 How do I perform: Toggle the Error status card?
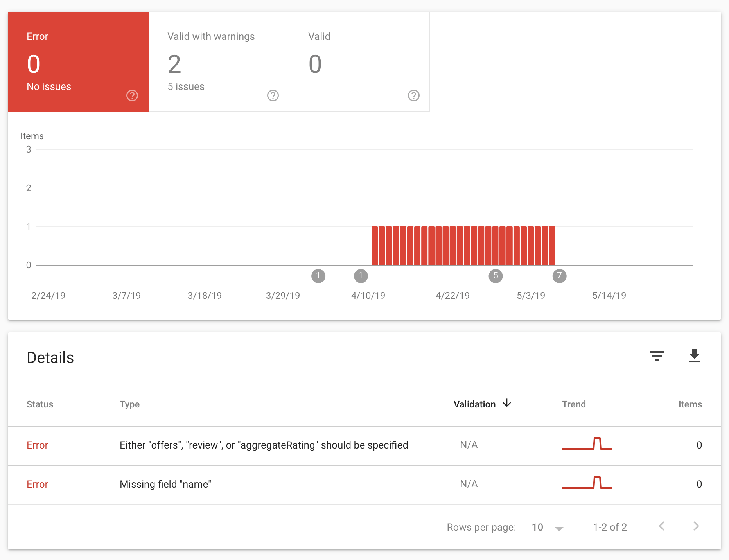tap(78, 61)
